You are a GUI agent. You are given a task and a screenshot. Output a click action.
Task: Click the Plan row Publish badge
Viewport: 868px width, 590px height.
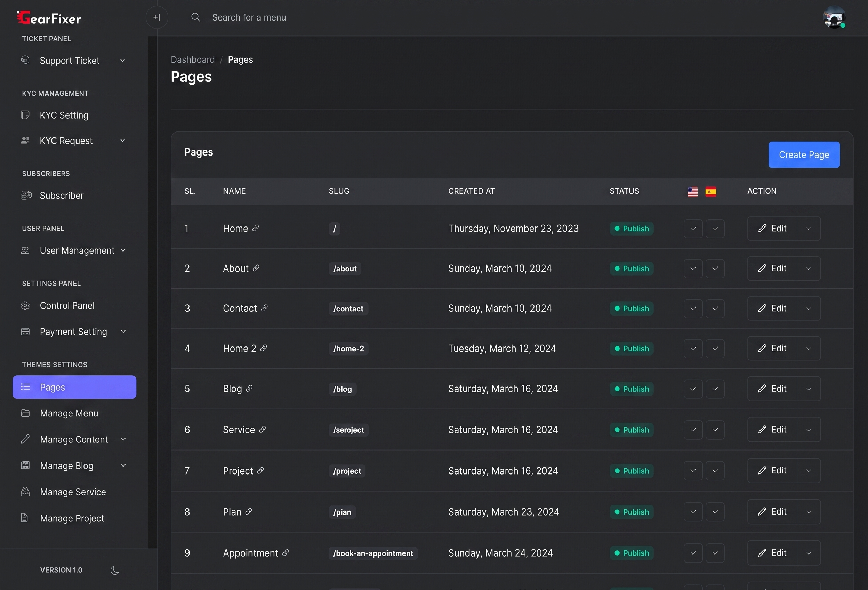(x=632, y=512)
